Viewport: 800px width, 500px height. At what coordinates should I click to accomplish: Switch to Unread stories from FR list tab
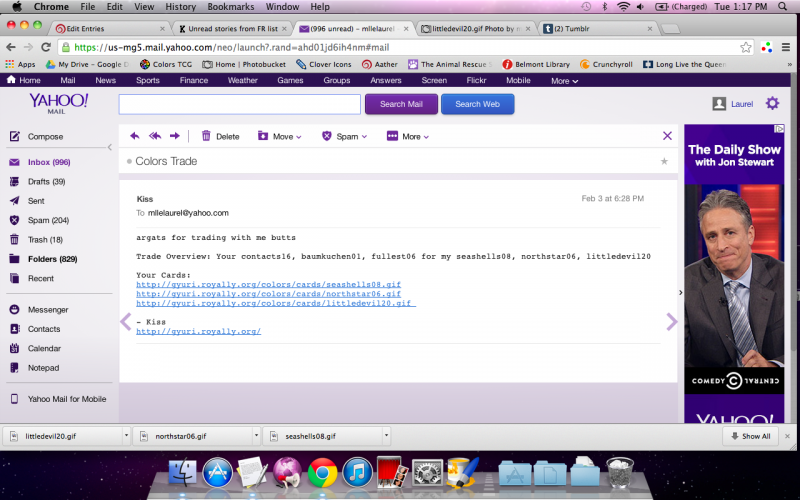(x=232, y=29)
